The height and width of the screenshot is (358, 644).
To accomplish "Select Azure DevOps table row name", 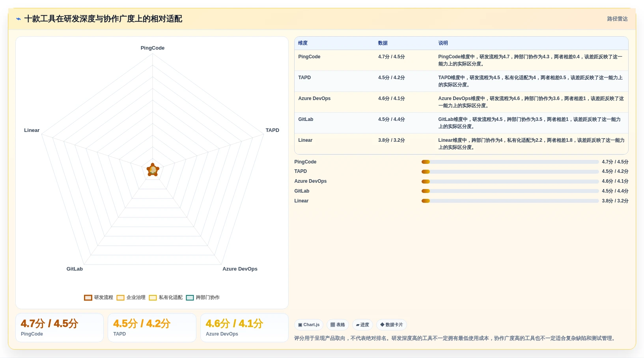I will click(314, 98).
